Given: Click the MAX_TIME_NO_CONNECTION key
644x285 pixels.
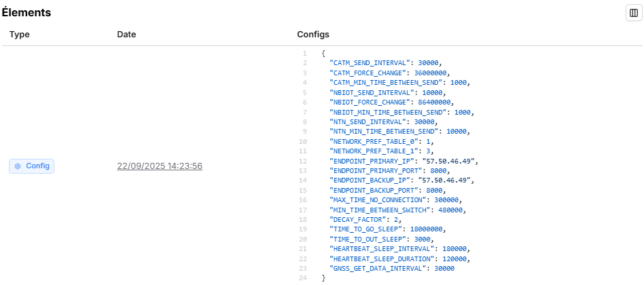Looking at the screenshot, I should [378, 200].
